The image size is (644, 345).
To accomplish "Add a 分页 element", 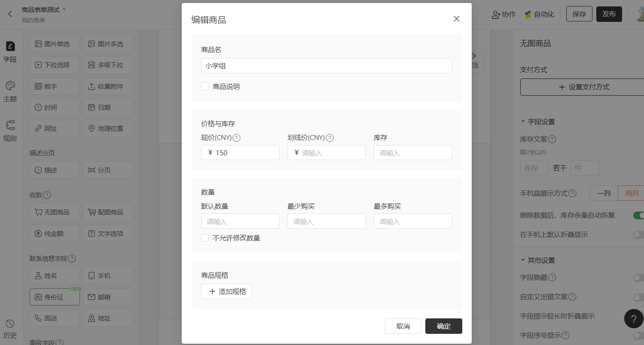I will 108,170.
